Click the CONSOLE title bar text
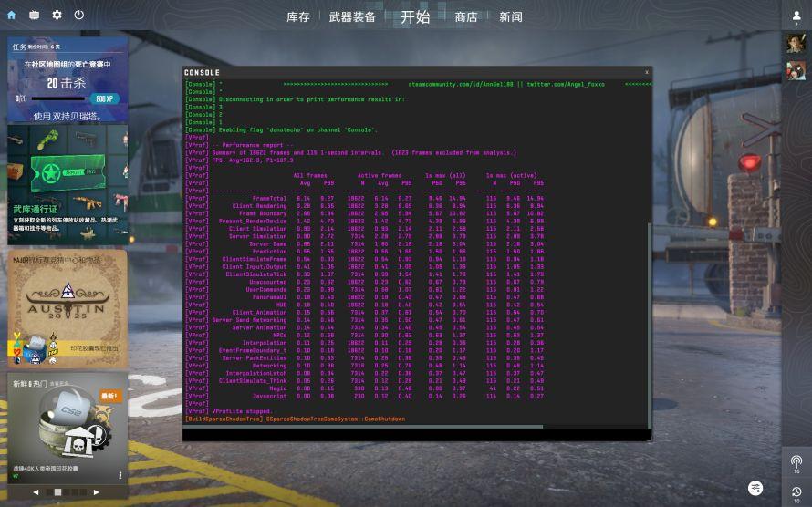Viewport: 812px width, 507px height. click(202, 72)
